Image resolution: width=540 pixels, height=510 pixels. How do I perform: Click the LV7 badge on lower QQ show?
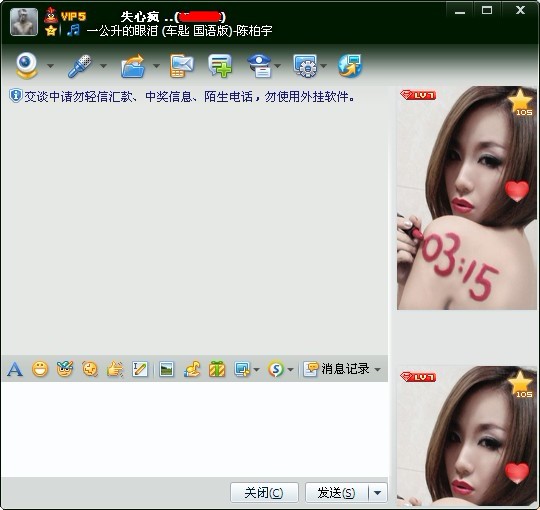tap(418, 377)
